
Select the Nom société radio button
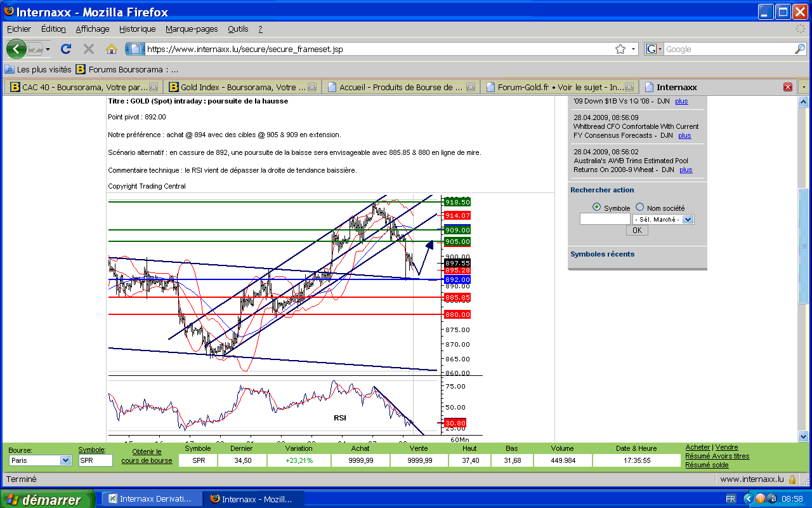(x=639, y=207)
